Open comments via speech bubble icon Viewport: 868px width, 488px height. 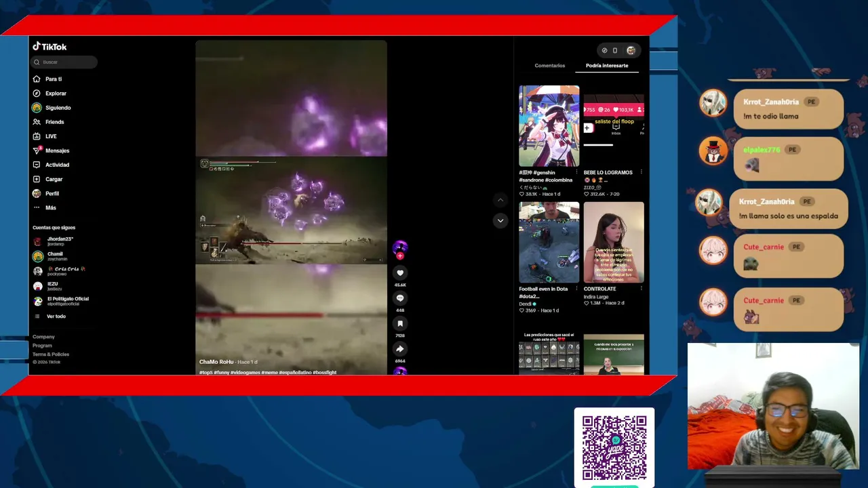(x=400, y=298)
